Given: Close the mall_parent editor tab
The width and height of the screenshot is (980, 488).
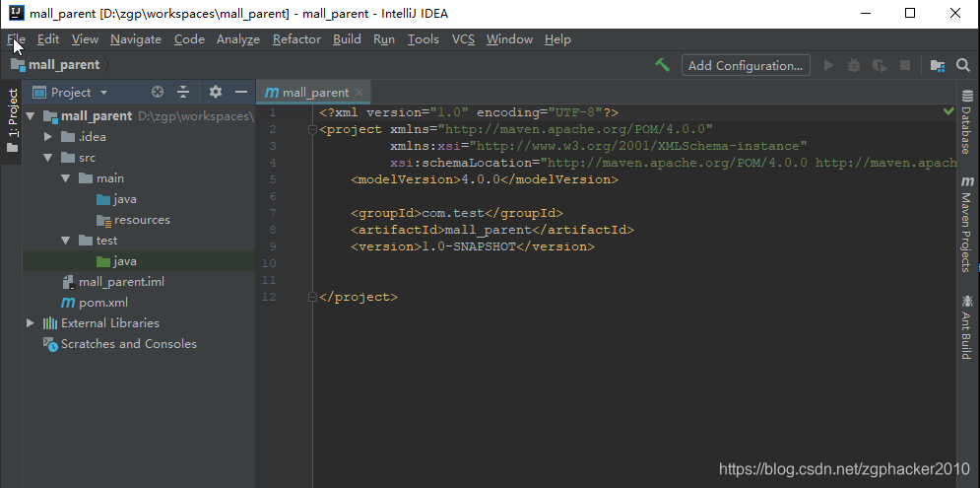Looking at the screenshot, I should pyautogui.click(x=359, y=92).
